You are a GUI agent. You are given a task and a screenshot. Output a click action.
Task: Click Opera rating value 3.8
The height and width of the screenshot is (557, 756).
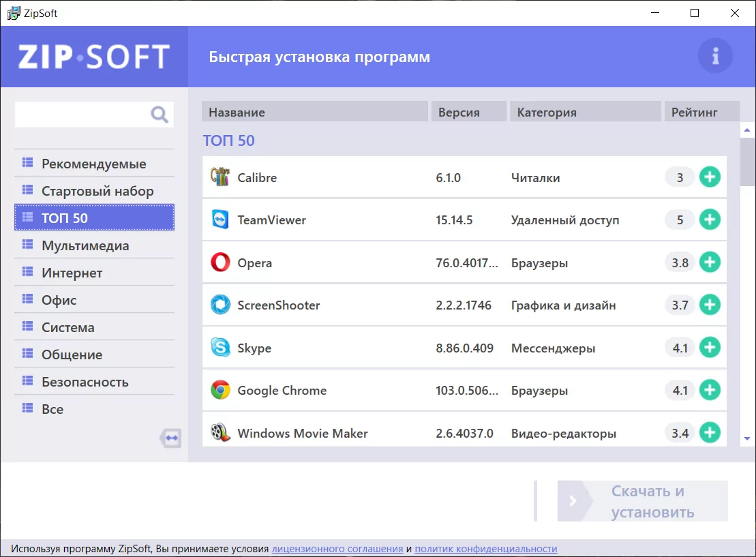pos(680,262)
